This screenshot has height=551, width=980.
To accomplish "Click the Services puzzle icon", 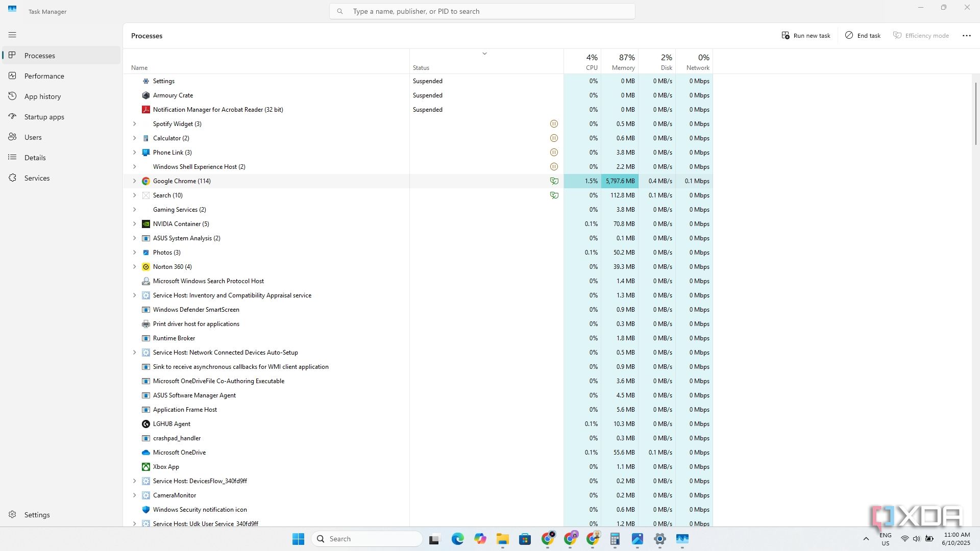I will (x=12, y=178).
